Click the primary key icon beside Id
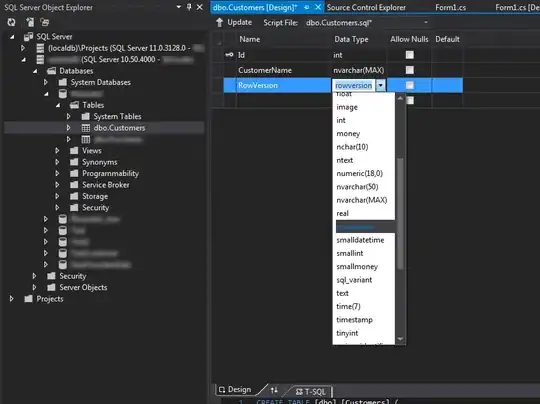Image resolution: width=540 pixels, height=404 pixels. click(x=229, y=55)
